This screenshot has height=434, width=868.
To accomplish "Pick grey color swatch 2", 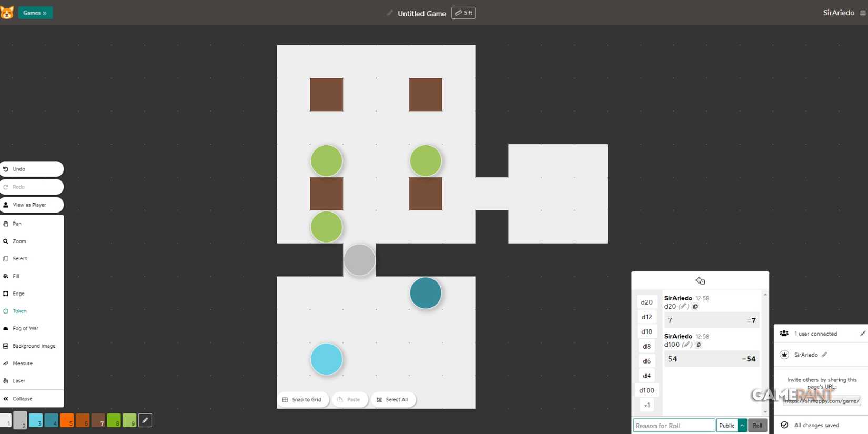I will point(20,420).
